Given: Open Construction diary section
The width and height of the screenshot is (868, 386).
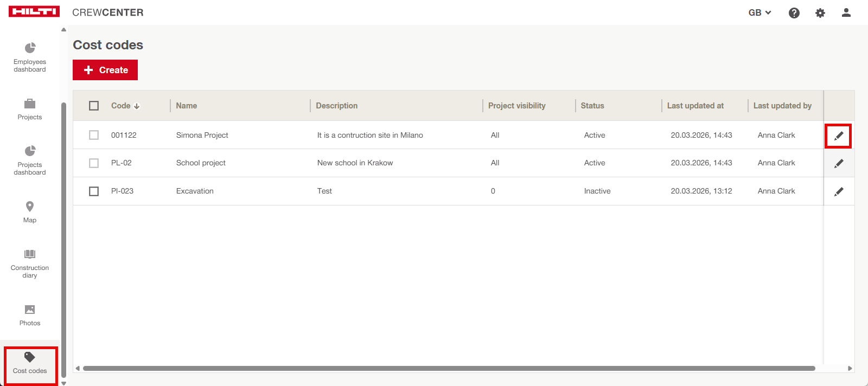Looking at the screenshot, I should point(30,263).
